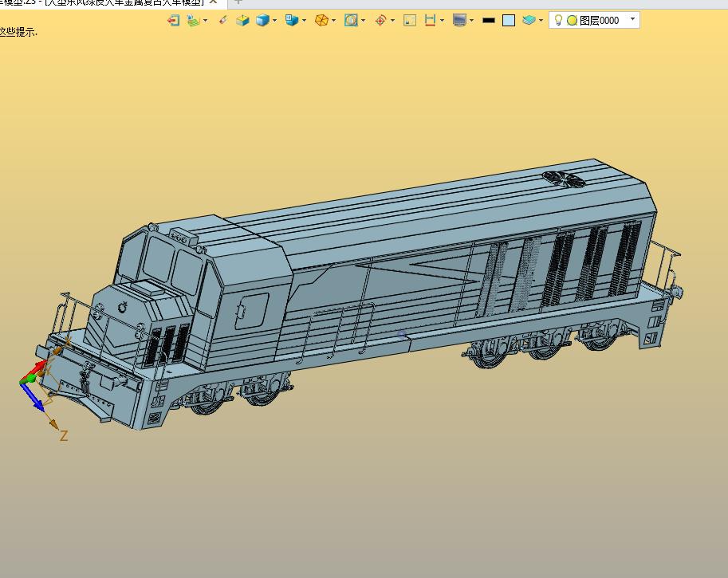This screenshot has height=578, width=728.
Task: Click the yellow-top box view icon
Action: (242, 21)
